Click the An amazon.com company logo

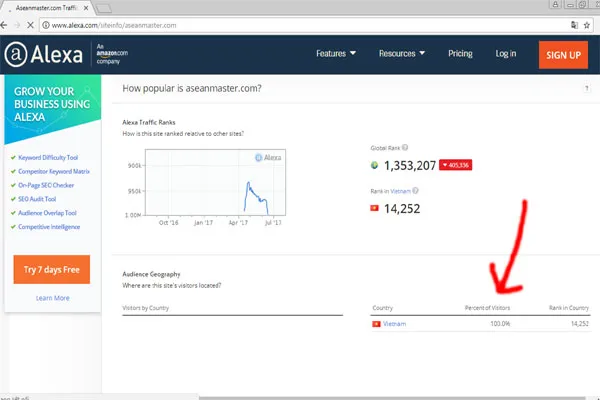pos(112,54)
